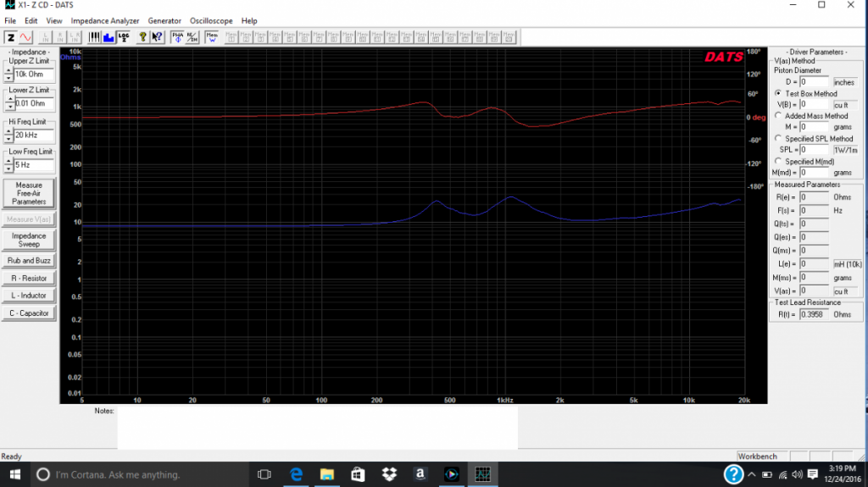Click the R - Resistor button
This screenshot has width=868, height=487.
[x=29, y=278]
